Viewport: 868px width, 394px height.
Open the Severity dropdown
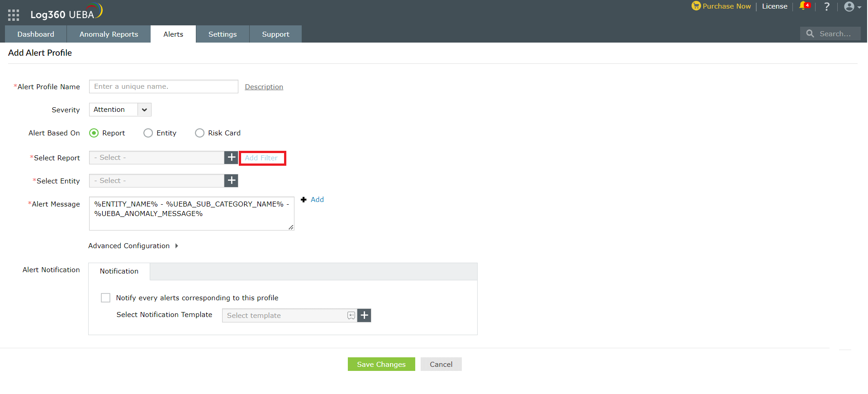click(x=120, y=110)
